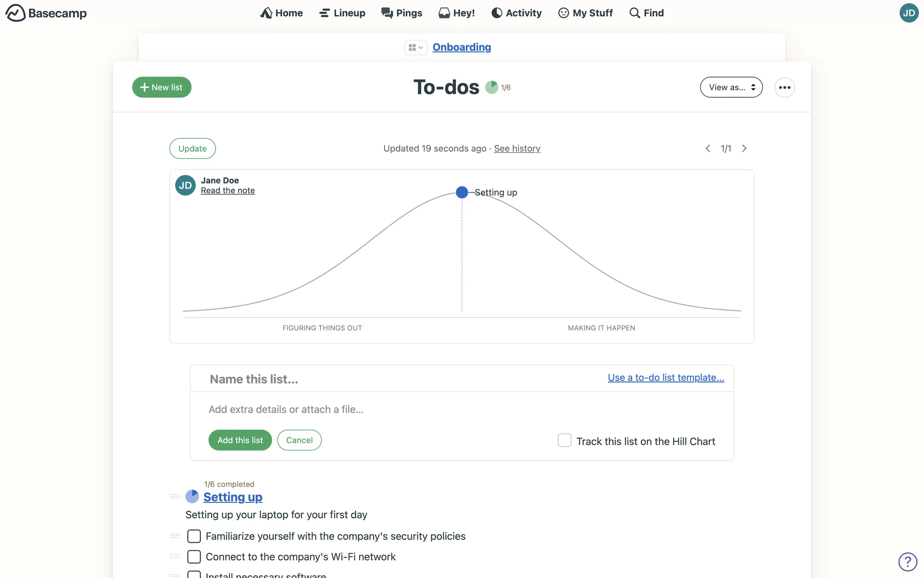Check Connect to the company's Wi-Fi network
924x578 pixels.
[194, 557]
